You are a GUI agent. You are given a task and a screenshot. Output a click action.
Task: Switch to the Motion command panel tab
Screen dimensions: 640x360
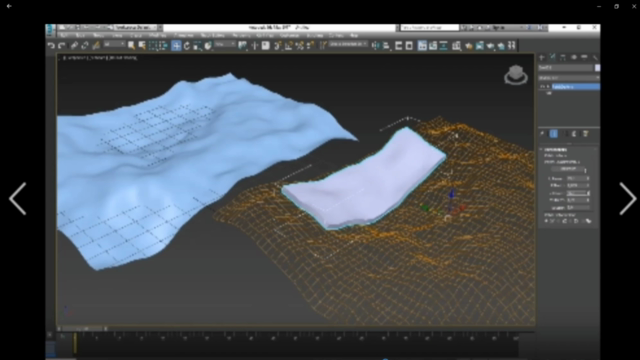coord(574,57)
